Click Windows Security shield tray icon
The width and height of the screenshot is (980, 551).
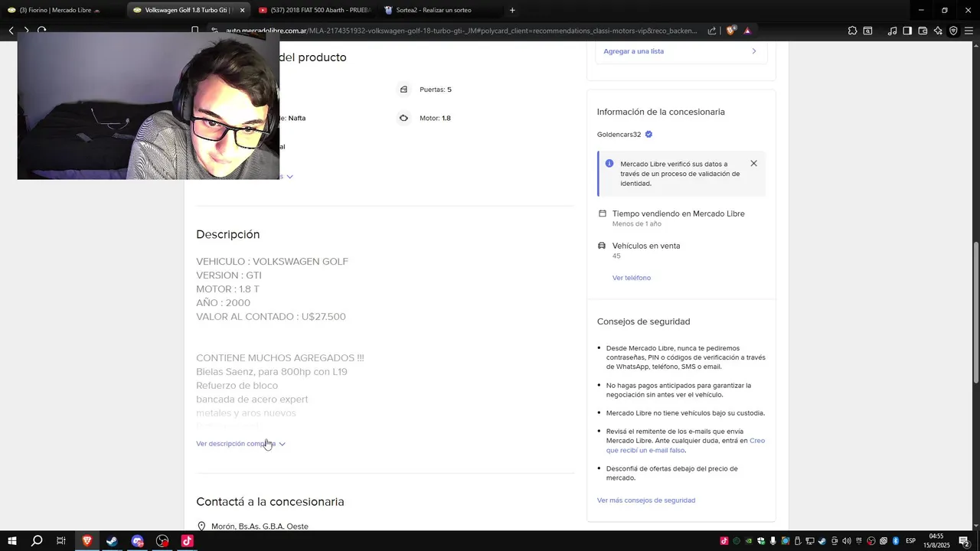point(760,541)
